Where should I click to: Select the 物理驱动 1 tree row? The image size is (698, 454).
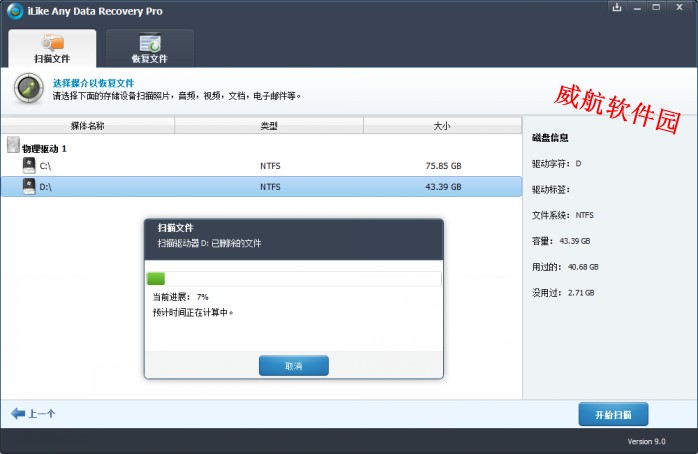(x=44, y=149)
